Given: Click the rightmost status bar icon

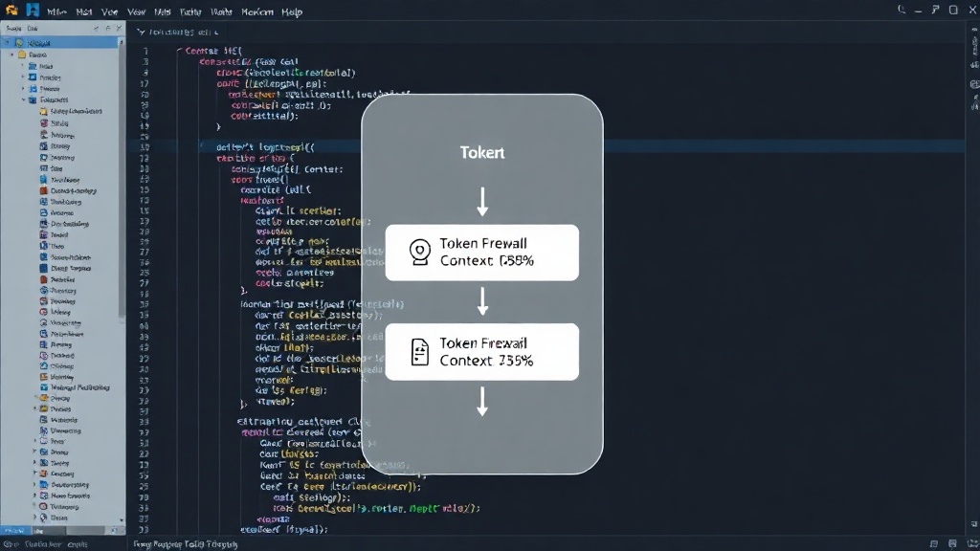Looking at the screenshot, I should click(x=972, y=544).
